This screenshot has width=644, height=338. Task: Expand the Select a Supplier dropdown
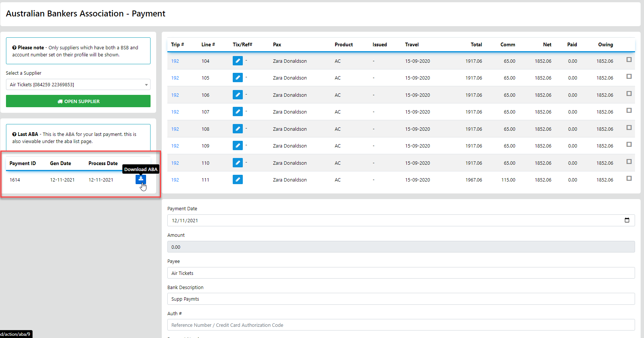point(78,85)
